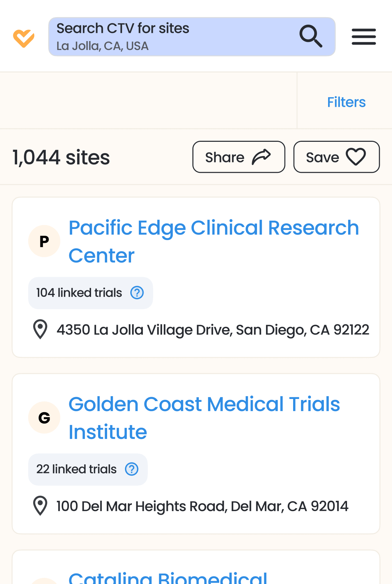This screenshot has width=392, height=584.
Task: Save this search with the heart button
Action: [336, 157]
